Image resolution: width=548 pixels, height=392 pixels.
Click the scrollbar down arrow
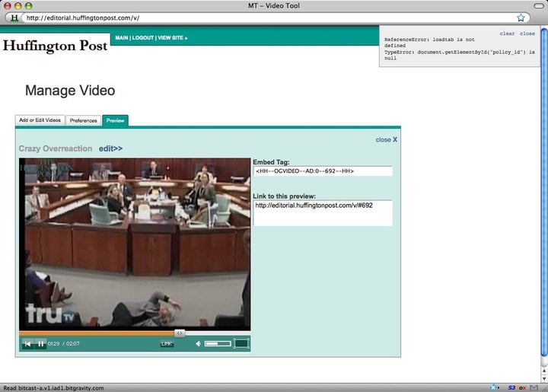[x=544, y=379]
